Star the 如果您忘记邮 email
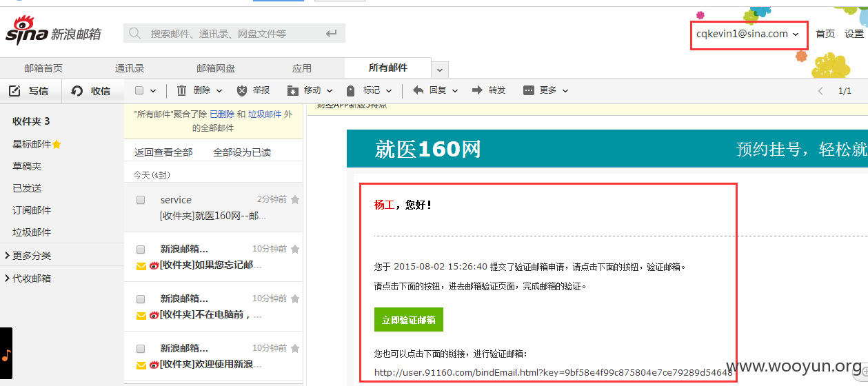 [x=295, y=249]
